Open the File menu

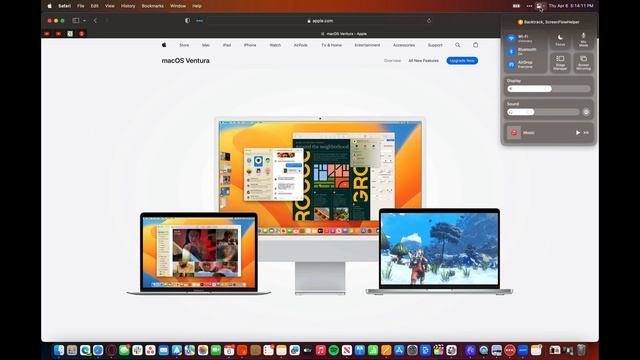point(81,6)
